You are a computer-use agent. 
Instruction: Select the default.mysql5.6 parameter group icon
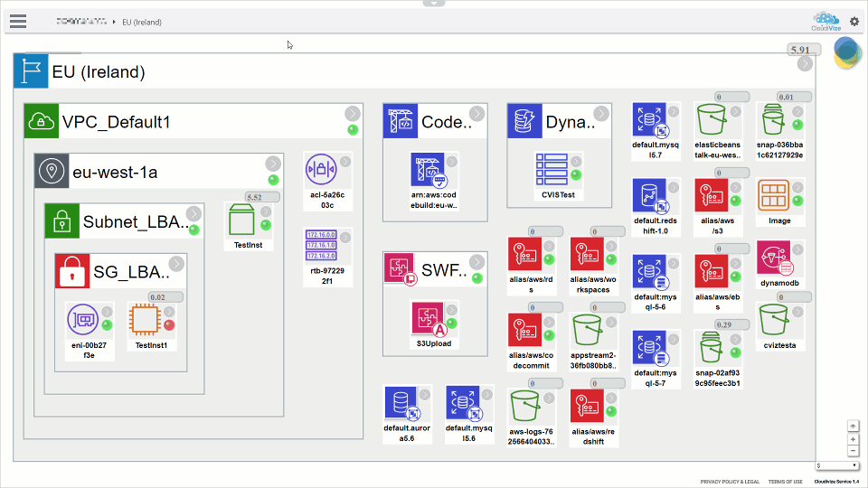pyautogui.click(x=463, y=403)
